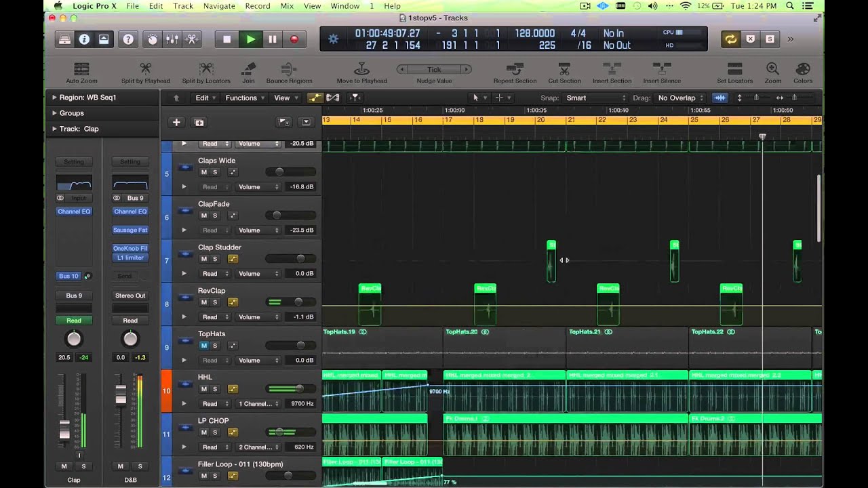This screenshot has height=488, width=868.
Task: Open the Drag No Overlap dropdown
Action: pos(680,98)
